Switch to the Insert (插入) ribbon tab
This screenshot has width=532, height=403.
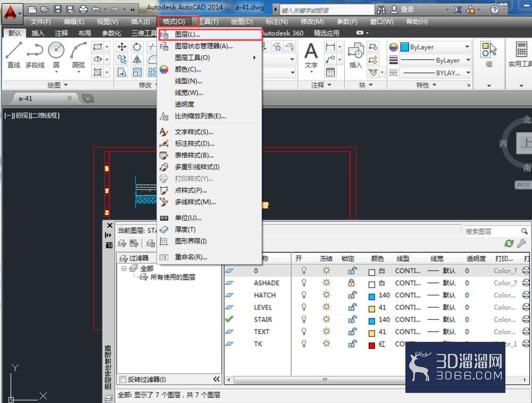(x=38, y=33)
